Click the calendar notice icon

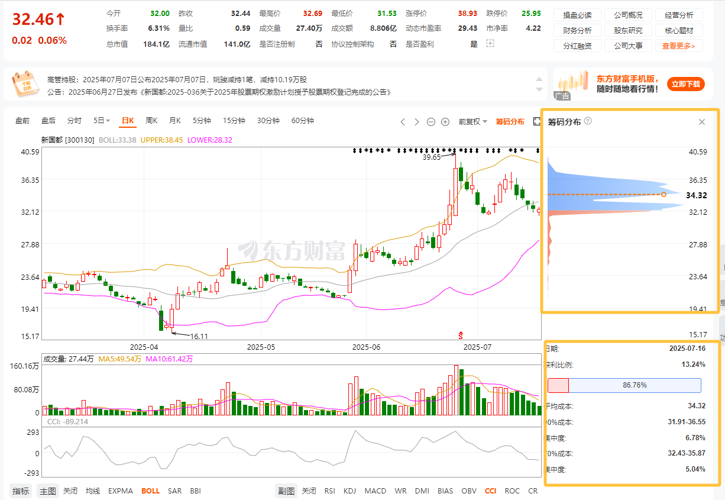pyautogui.click(x=25, y=84)
